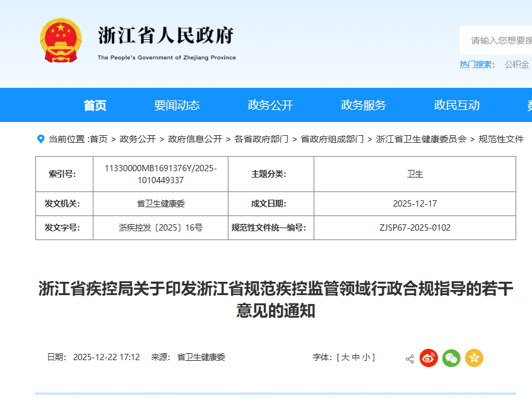This screenshot has height=405, width=532.
Task: Click the article title heading
Action: point(276,299)
